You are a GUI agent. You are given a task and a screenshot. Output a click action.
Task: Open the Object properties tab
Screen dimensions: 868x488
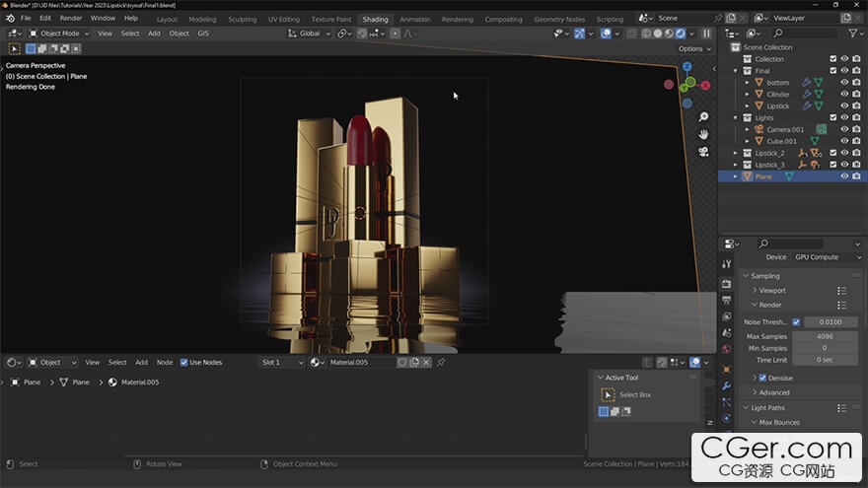[727, 370]
